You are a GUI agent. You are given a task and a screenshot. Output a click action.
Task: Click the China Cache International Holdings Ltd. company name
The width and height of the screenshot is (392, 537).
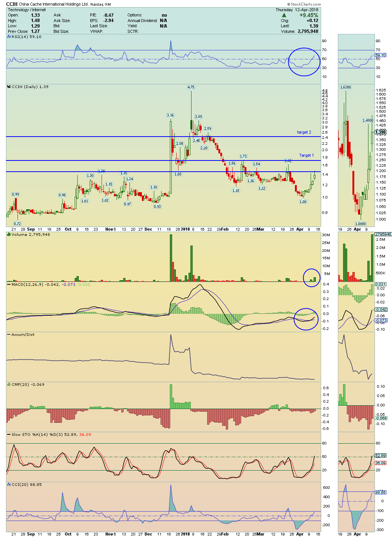(x=54, y=4)
